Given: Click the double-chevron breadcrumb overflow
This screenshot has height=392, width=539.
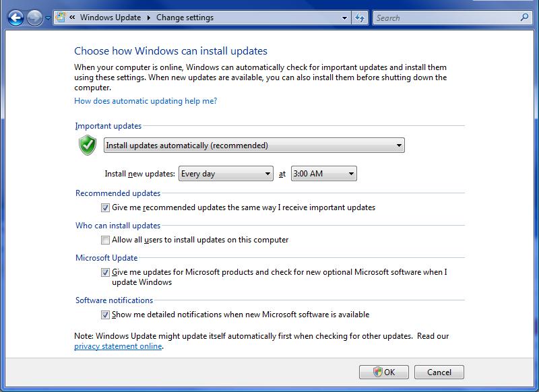Looking at the screenshot, I should tap(72, 18).
